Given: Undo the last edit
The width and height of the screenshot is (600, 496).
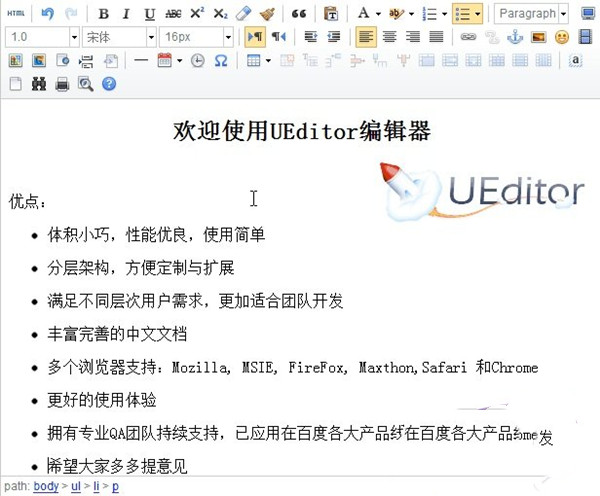Looking at the screenshot, I should [x=48, y=14].
